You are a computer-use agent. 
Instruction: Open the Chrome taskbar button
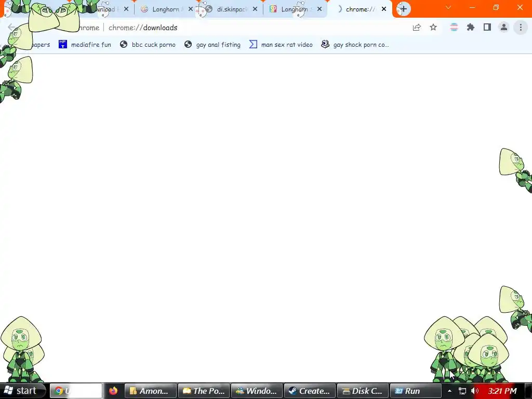[x=76, y=391]
